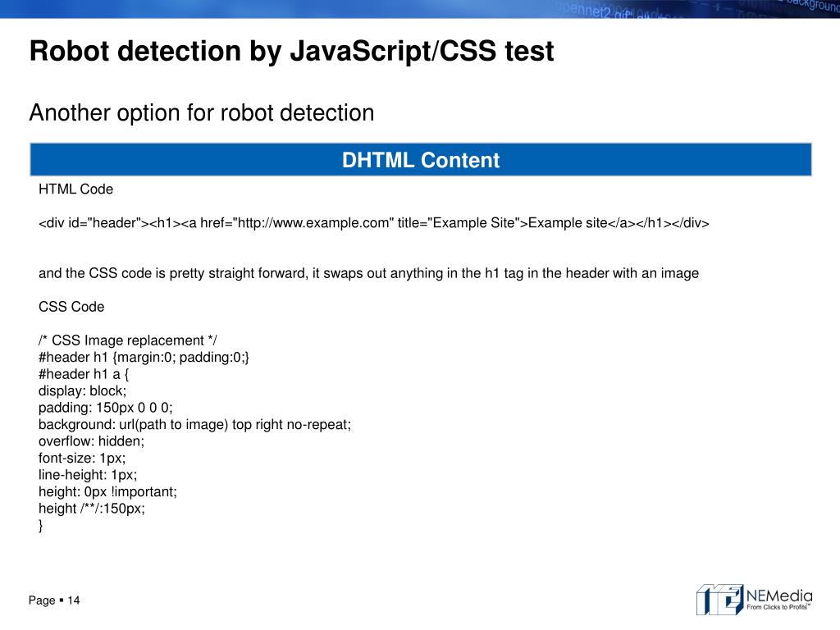This screenshot has height=630, width=840.
Task: Click the sentence describing the CSS swap
Action: pyautogui.click(x=368, y=273)
